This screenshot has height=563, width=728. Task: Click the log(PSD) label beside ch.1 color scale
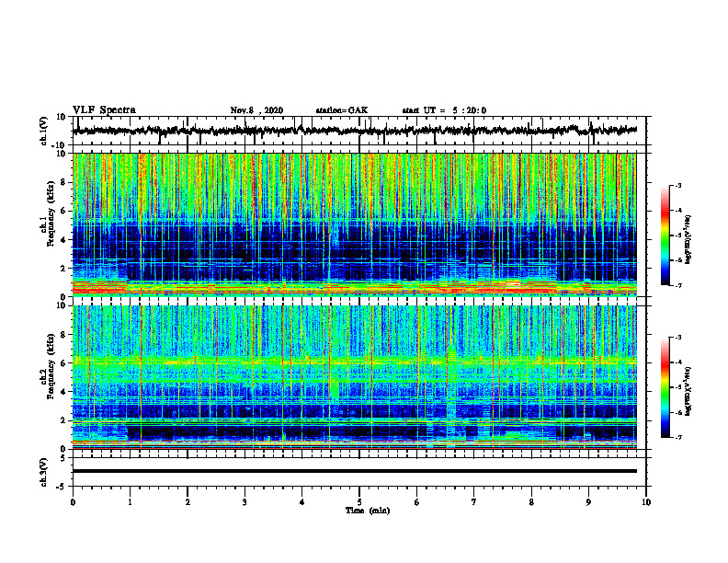688,240
